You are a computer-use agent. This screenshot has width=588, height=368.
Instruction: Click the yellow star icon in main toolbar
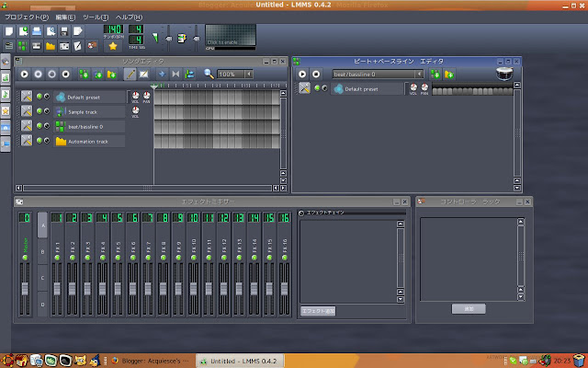[113, 45]
